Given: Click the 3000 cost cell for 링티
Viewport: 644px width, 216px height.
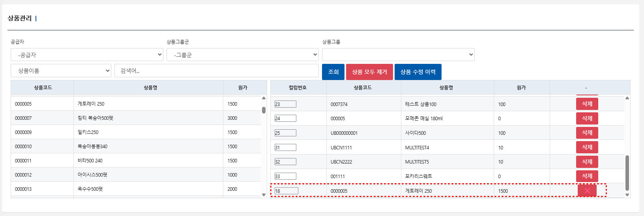Looking at the screenshot, I should coord(242,118).
